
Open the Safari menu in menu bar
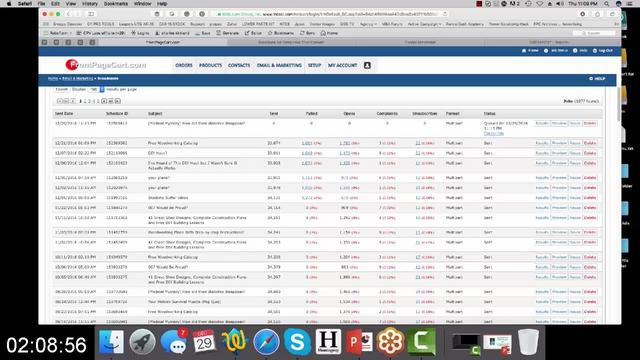(x=25, y=4)
